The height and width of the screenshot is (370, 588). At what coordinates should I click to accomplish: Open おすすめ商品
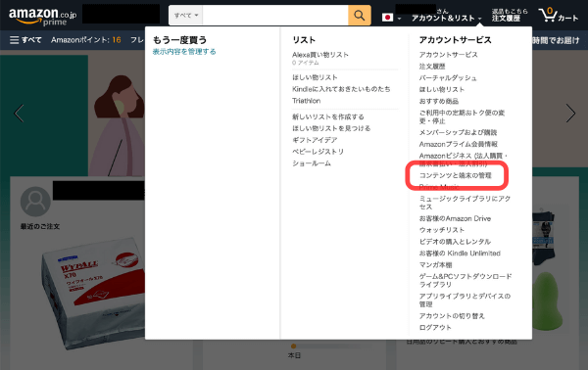[x=439, y=101]
